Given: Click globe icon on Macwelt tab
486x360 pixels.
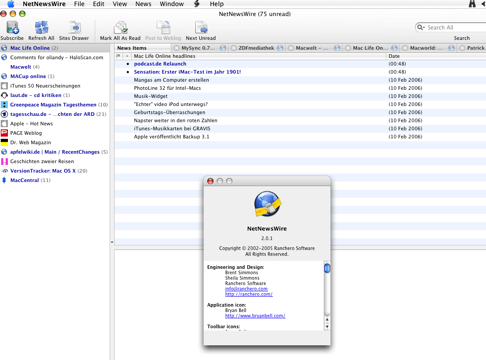Looking at the screenshot, I should point(337,48).
